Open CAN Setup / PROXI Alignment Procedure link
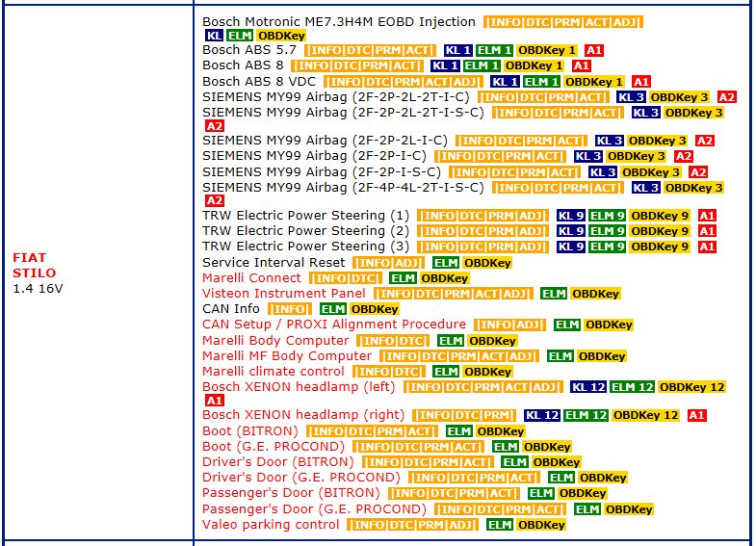Screen dimensions: 756x546 pyautogui.click(x=333, y=325)
